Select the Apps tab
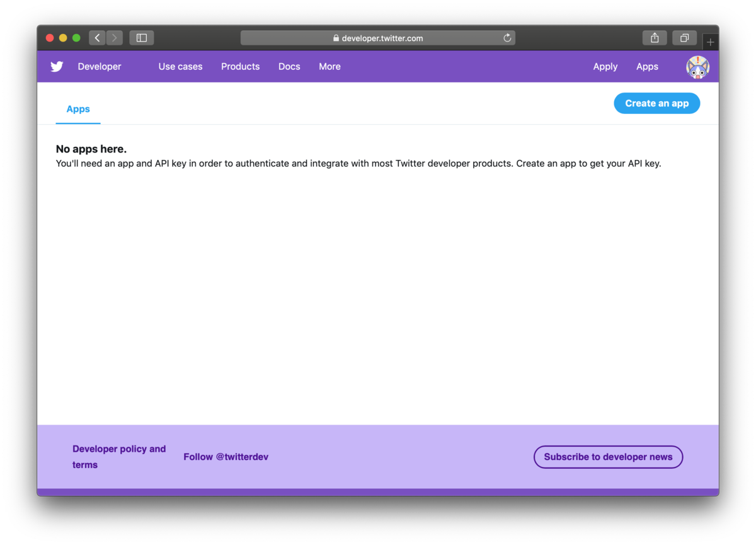This screenshot has width=756, height=545. coord(78,109)
